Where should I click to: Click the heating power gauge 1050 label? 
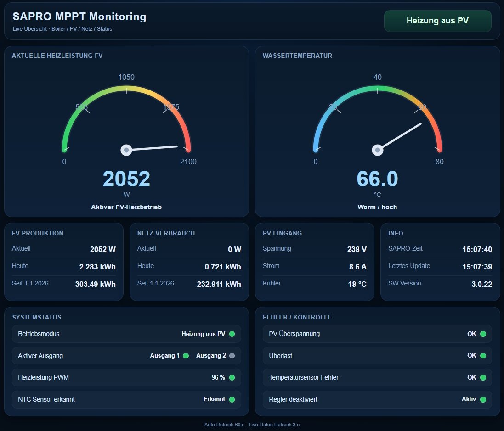pyautogui.click(x=126, y=78)
